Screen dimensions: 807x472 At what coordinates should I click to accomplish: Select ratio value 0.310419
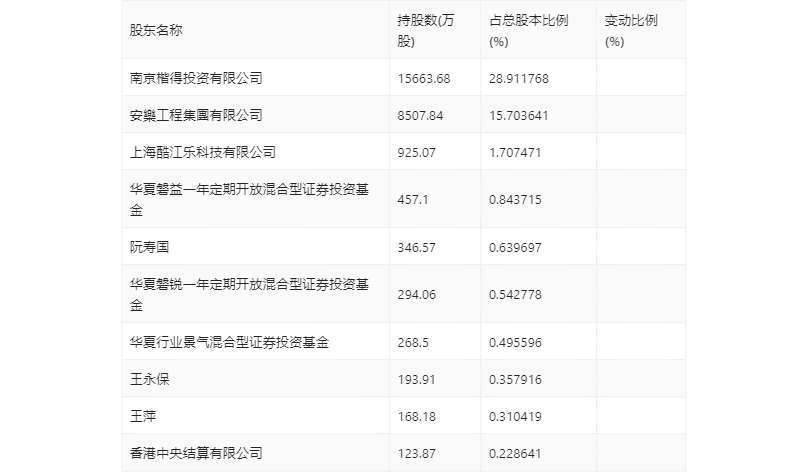(515, 417)
